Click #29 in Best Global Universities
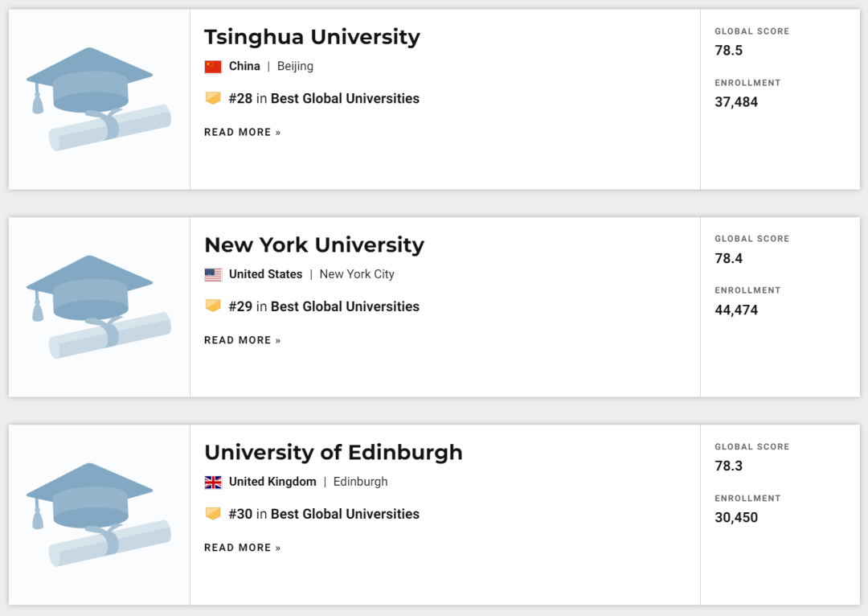 point(324,306)
